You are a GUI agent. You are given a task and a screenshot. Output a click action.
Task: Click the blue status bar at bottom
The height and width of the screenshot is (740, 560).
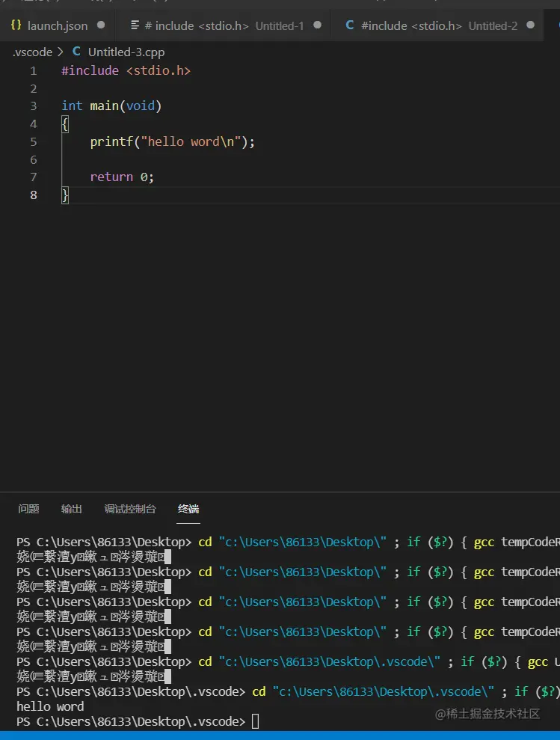[280, 736]
